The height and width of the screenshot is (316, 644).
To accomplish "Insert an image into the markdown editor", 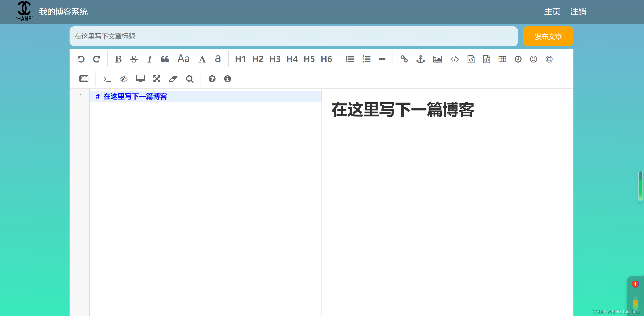I will (x=437, y=59).
